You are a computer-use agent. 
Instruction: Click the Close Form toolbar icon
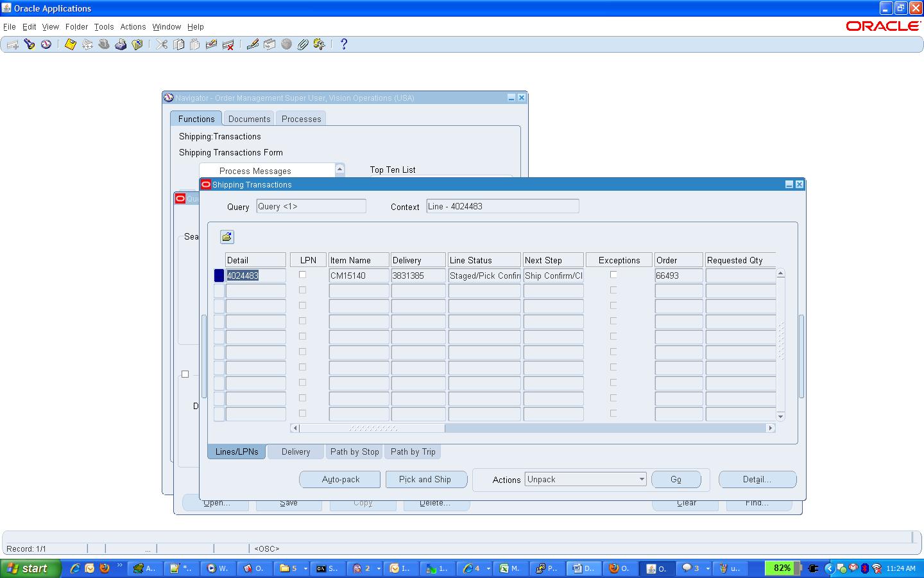pyautogui.click(x=137, y=44)
